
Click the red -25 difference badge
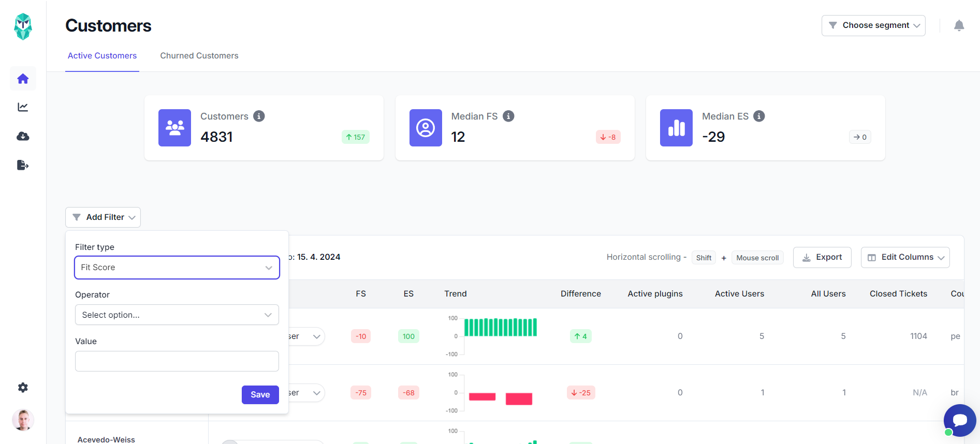click(581, 393)
